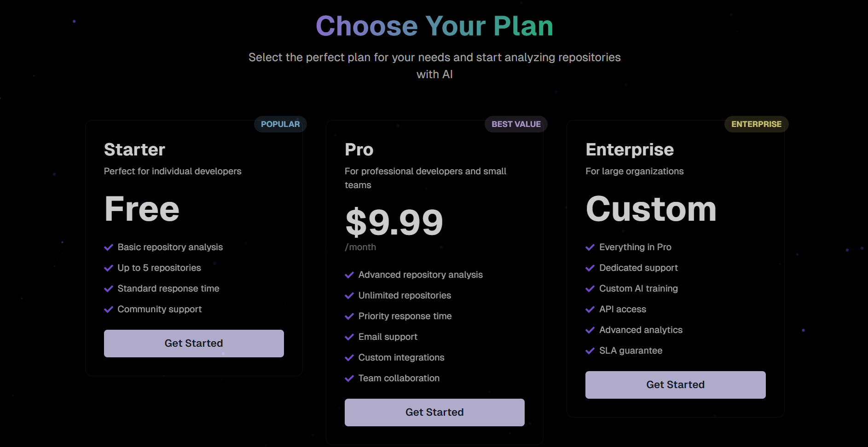Click the checkmark beside Email support
This screenshot has height=447, width=868.
tap(349, 337)
